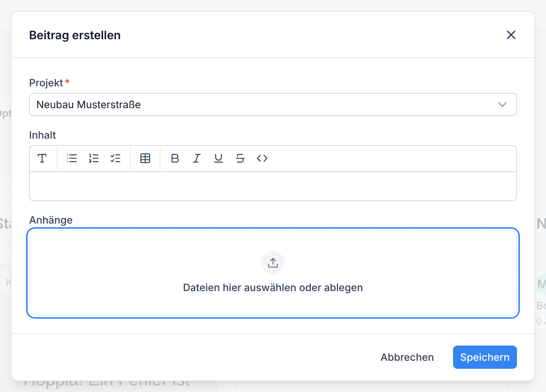Save the post with Speichern
Image resolution: width=546 pixels, height=392 pixels.
click(x=485, y=357)
